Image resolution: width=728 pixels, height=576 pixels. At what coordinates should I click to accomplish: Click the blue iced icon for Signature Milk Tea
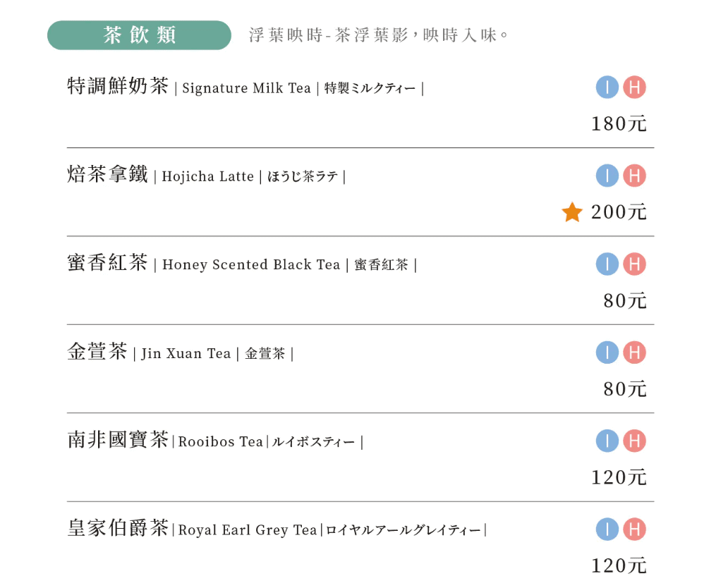tap(607, 87)
